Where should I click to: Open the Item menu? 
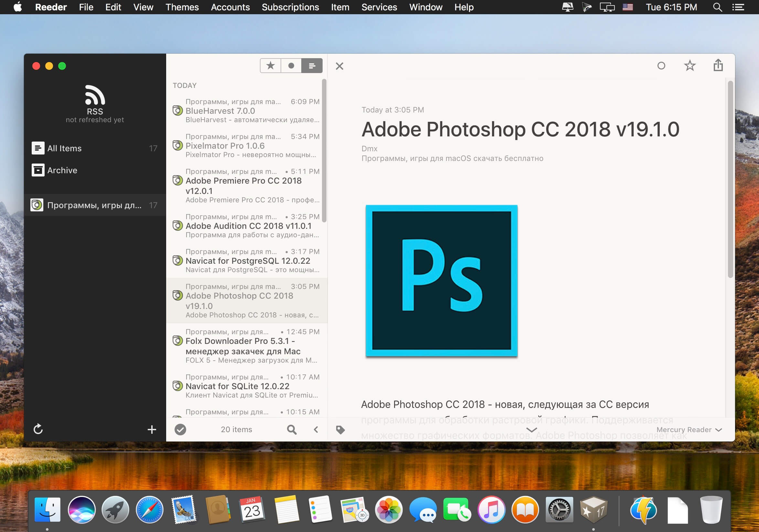[340, 7]
